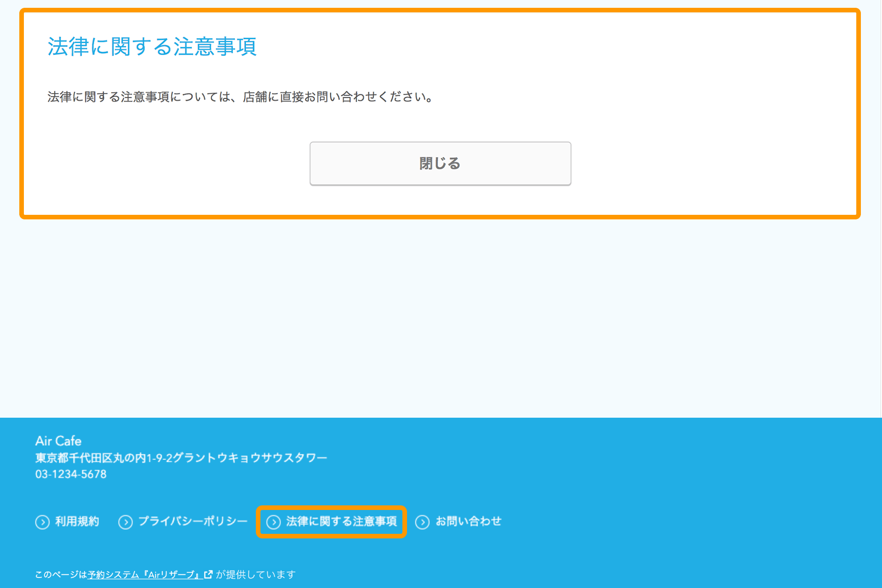Viewport: 882px width, 588px height.
Task: Click the chevron icon next to プライバシーポリシー
Action: click(x=125, y=522)
